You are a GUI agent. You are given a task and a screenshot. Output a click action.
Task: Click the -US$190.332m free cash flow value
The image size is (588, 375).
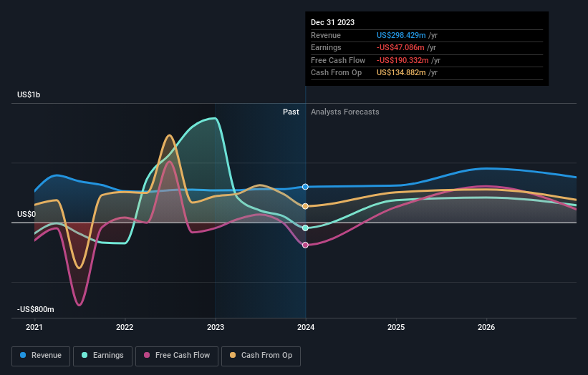403,60
